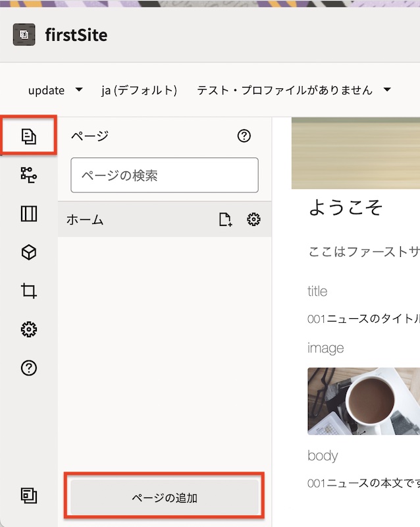420x527 pixels.
Task: Click the page banner image
Action: (x=356, y=153)
